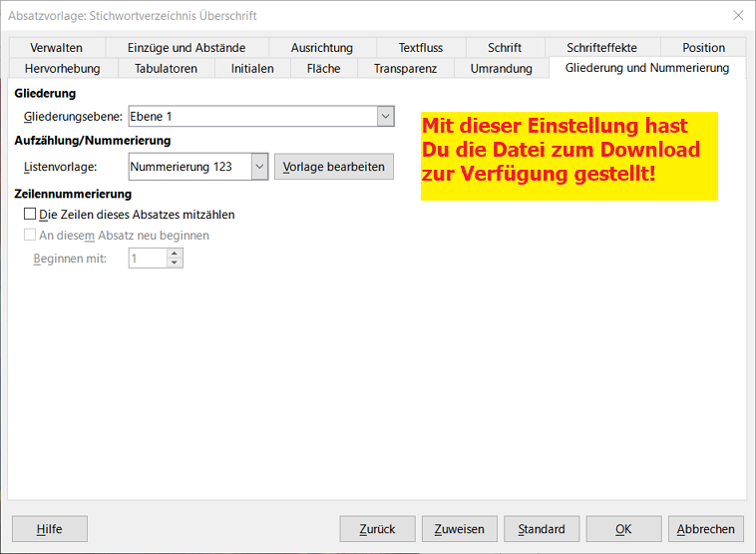Click the Zurück button
The width and height of the screenshot is (756, 554).
pyautogui.click(x=377, y=529)
